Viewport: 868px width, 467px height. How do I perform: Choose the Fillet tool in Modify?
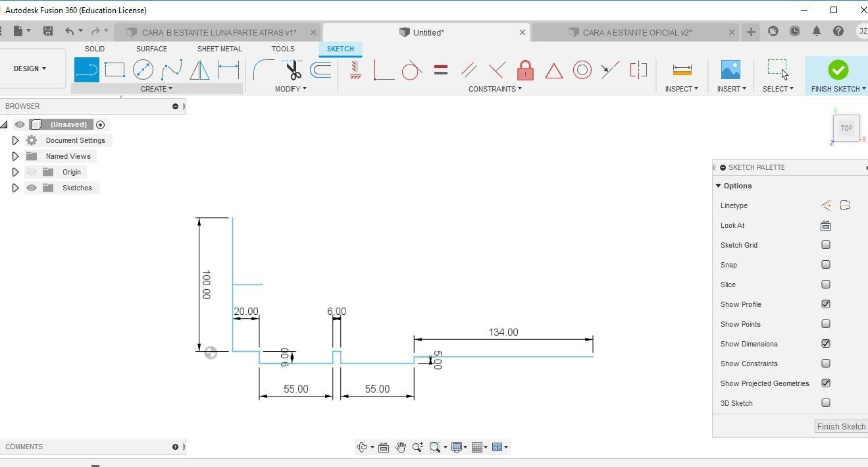[263, 70]
